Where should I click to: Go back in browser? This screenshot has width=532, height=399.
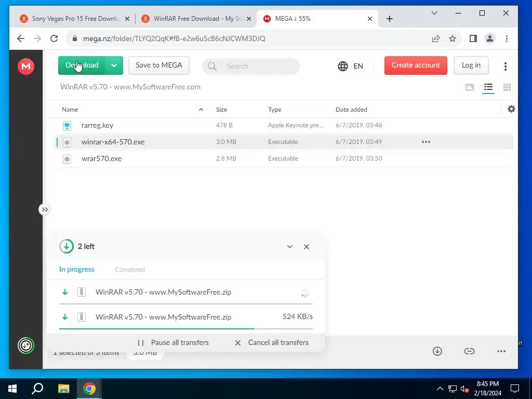21,38
